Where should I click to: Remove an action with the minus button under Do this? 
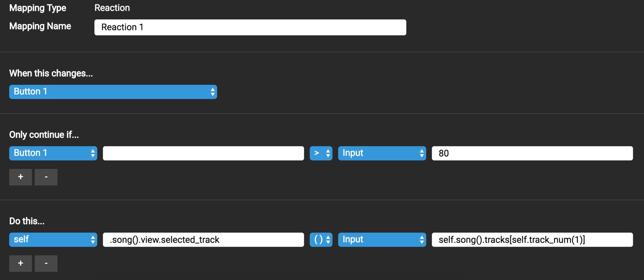[46, 264]
